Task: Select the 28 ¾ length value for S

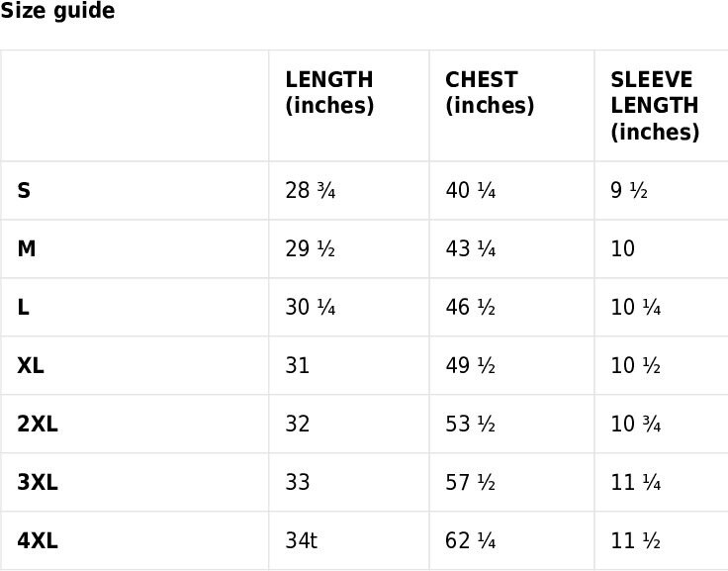Action: 311,190
